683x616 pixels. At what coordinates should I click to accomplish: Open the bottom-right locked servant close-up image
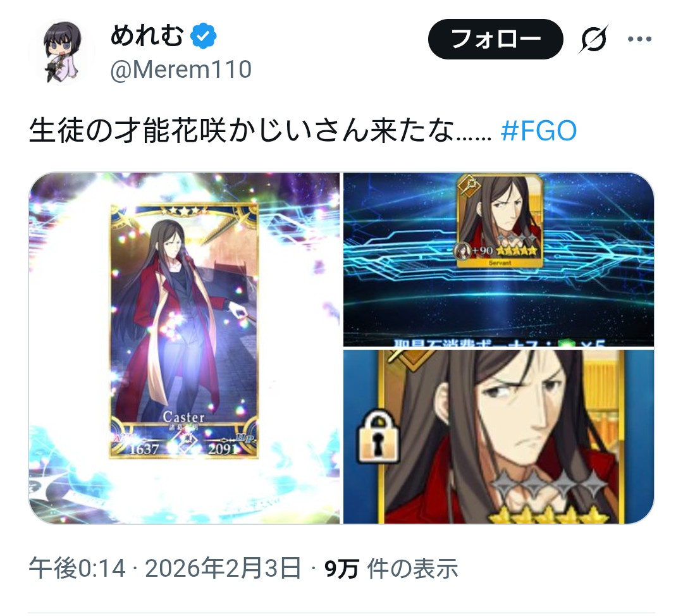499,436
